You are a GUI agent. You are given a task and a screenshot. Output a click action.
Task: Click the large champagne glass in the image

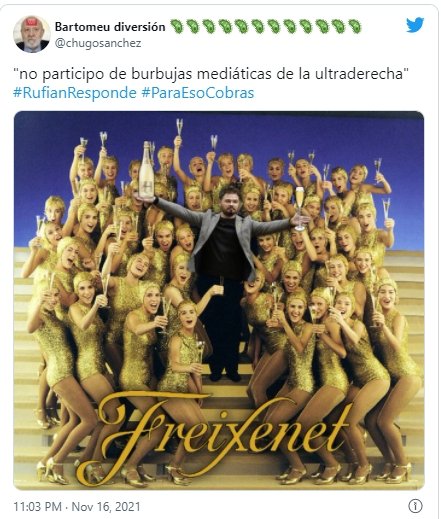(299, 209)
